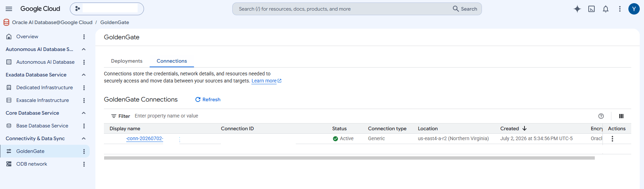The height and width of the screenshot is (189, 644).
Task: Switch to the Deployments tab
Action: tap(127, 61)
